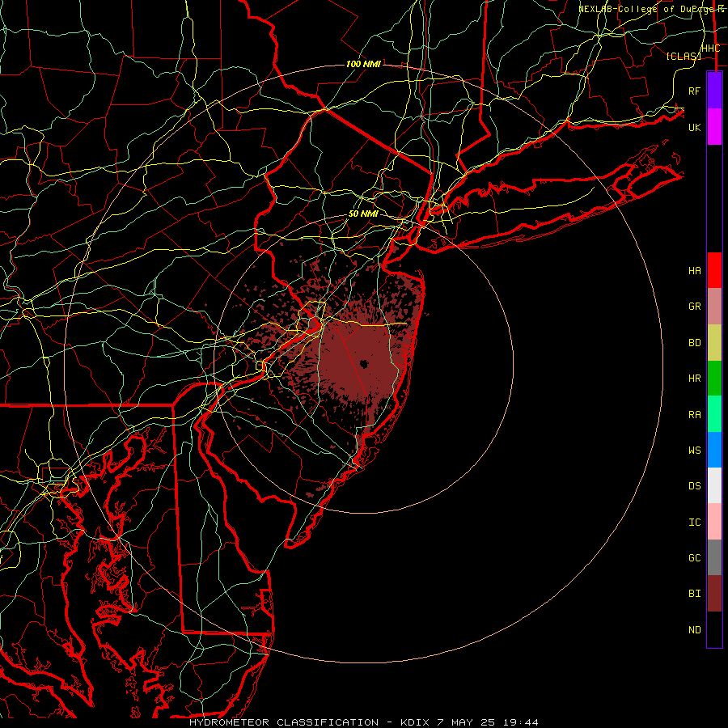Click the UK magenta legend swatch

[714, 127]
